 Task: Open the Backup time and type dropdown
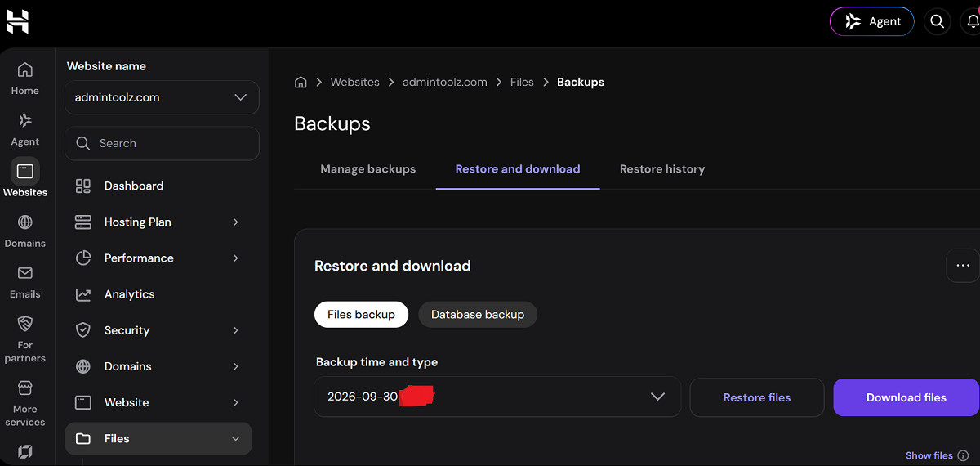497,397
